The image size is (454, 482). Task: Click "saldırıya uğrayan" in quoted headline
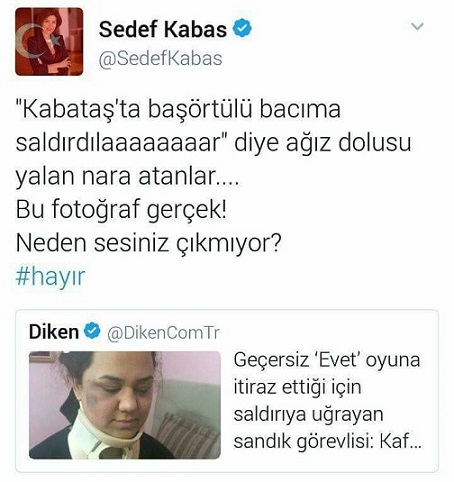[309, 415]
